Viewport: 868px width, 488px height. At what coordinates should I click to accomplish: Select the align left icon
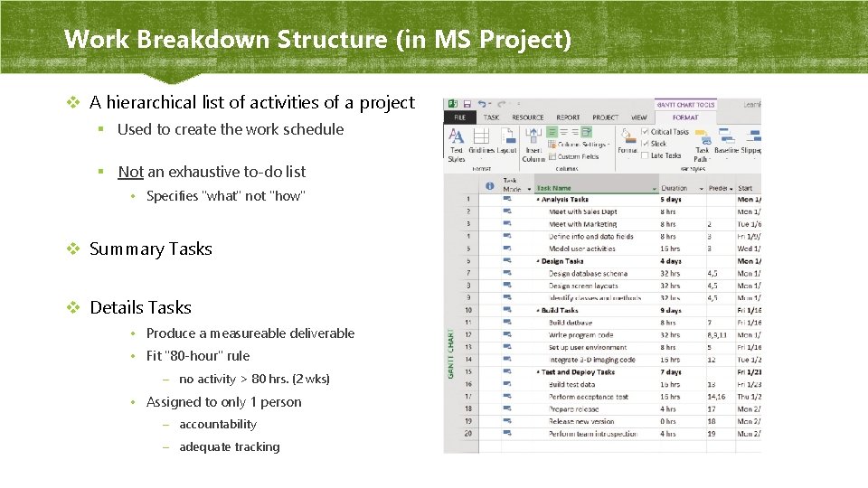(x=552, y=132)
